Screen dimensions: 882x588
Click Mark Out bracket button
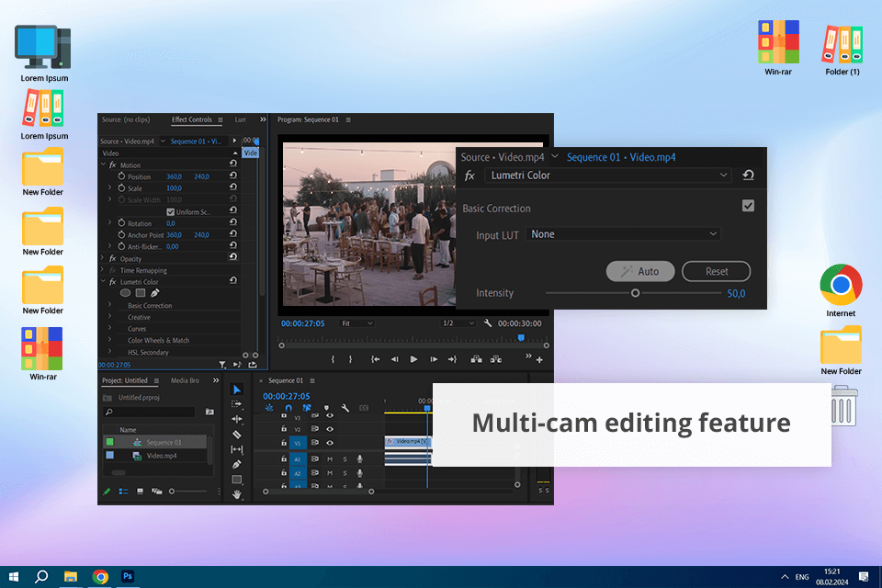[x=350, y=359]
